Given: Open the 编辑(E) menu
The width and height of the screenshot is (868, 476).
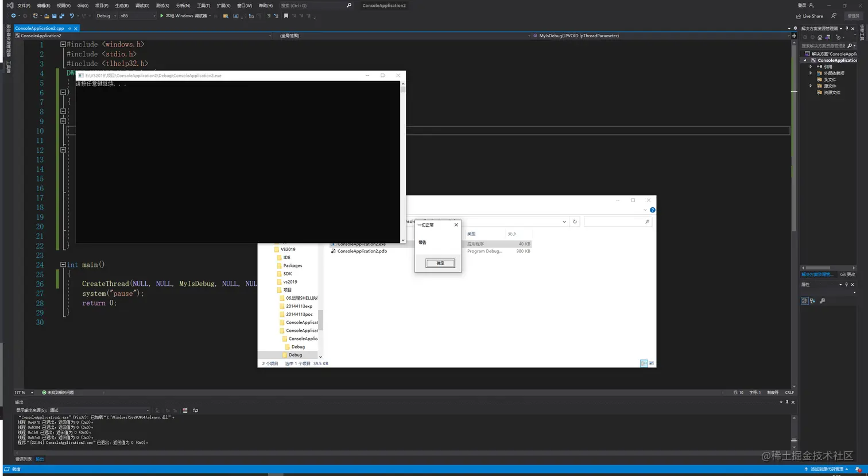Looking at the screenshot, I should pos(44,6).
